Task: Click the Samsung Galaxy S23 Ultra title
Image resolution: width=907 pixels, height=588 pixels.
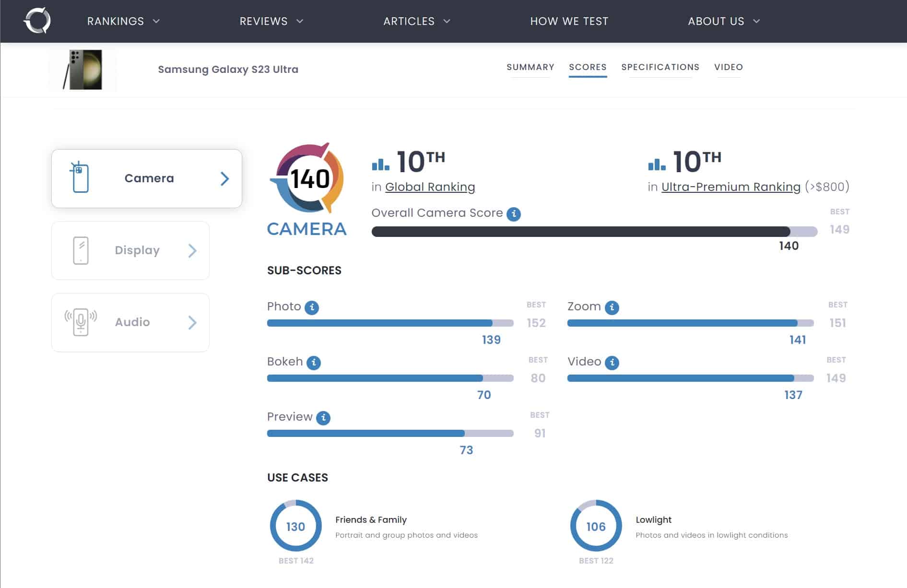Action: pos(228,70)
